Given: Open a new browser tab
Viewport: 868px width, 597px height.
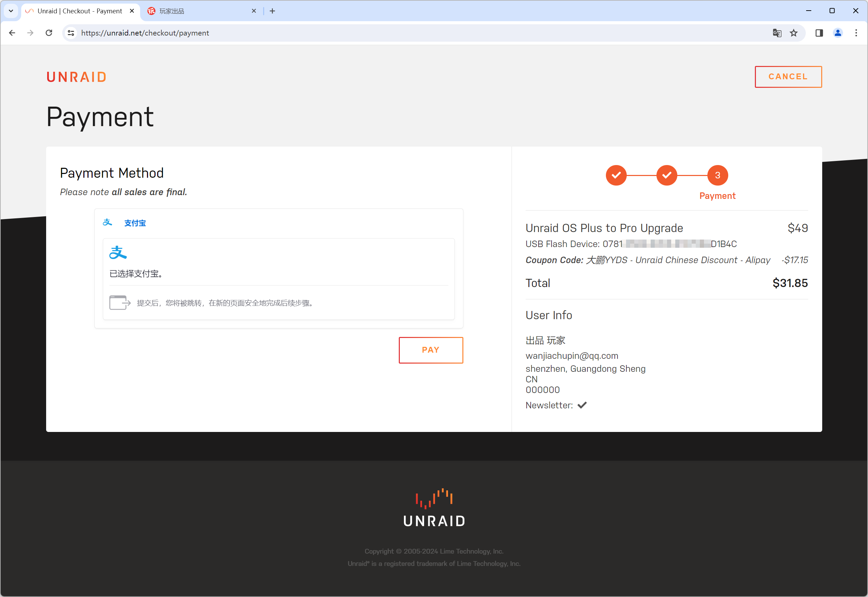Looking at the screenshot, I should (272, 11).
